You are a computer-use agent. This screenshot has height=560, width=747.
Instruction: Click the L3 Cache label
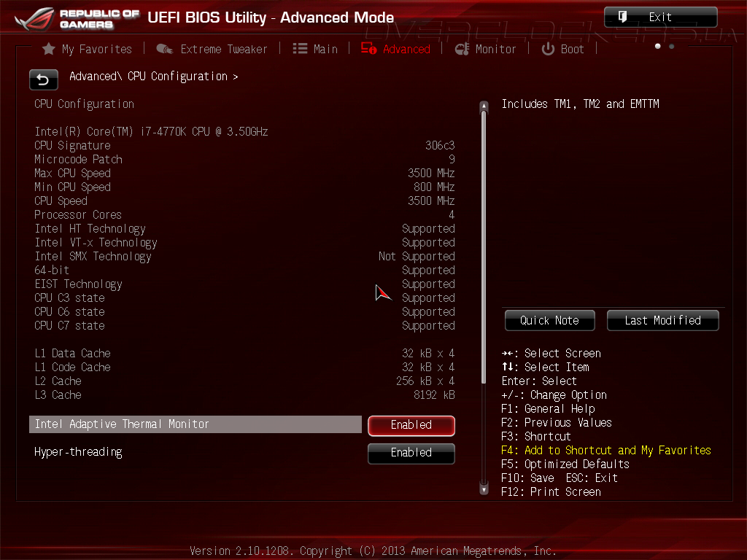coord(58,394)
